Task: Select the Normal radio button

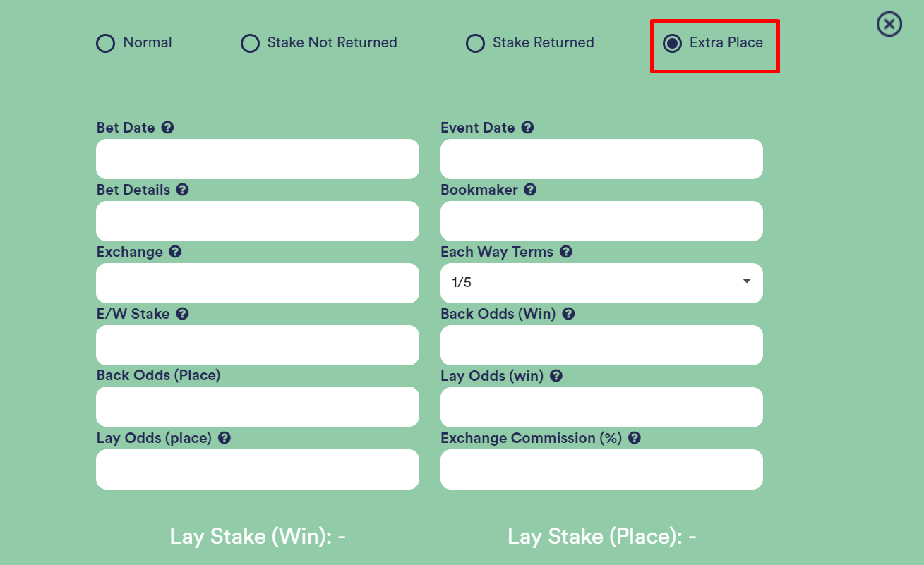Action: pos(105,44)
